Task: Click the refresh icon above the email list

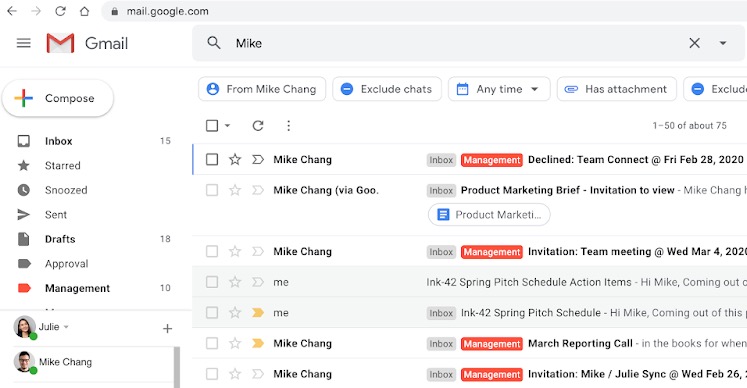Action: pyautogui.click(x=258, y=125)
